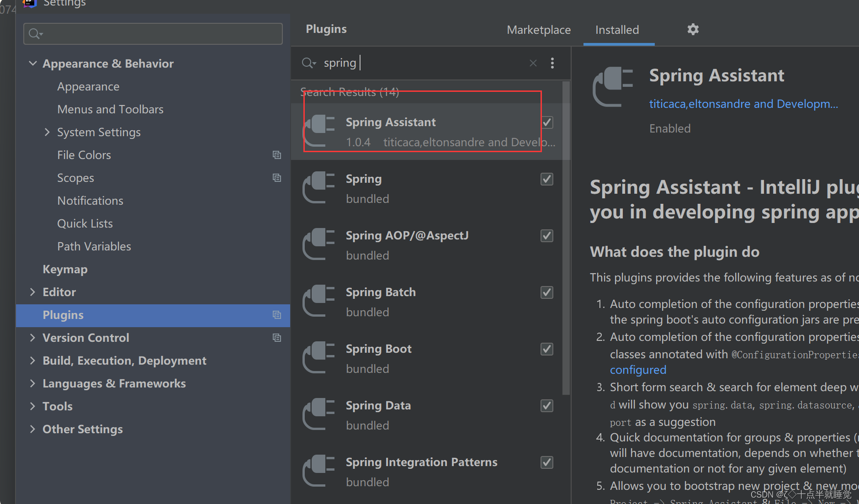Open the File Colors settings
859x504 pixels.
click(84, 155)
